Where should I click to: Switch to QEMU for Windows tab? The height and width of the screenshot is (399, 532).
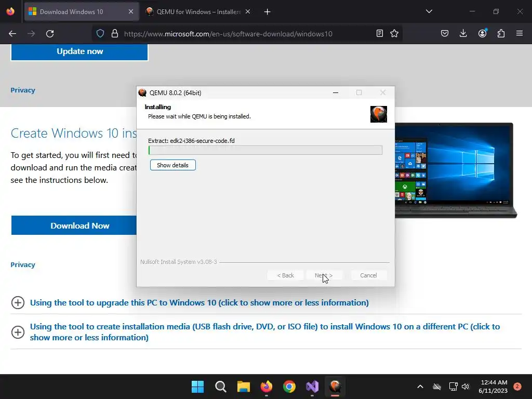click(x=198, y=12)
